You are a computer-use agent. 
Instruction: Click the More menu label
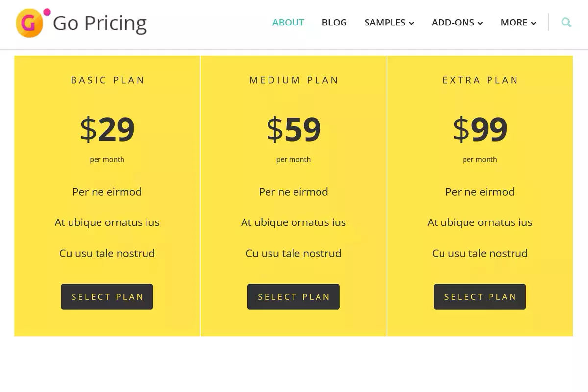[514, 23]
